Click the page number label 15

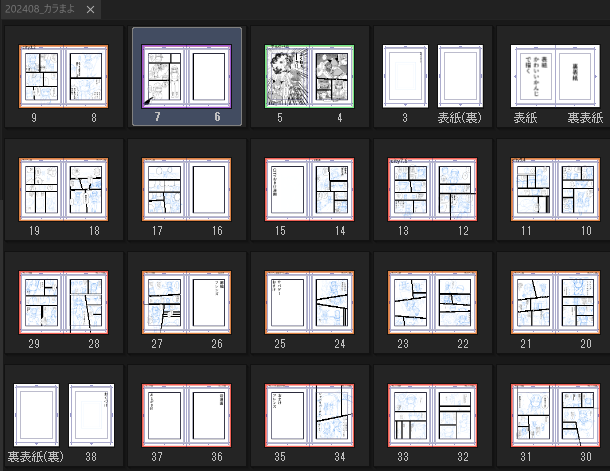point(280,231)
